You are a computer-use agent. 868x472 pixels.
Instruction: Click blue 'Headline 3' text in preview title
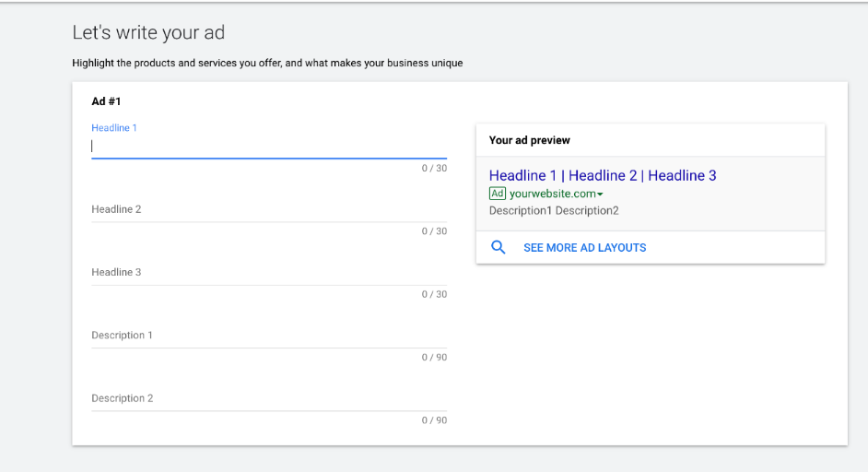tap(682, 175)
